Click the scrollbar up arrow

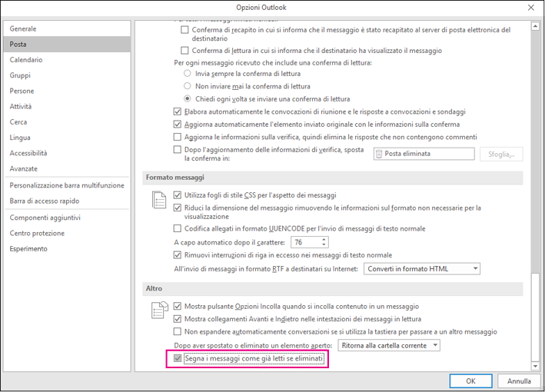pos(535,26)
